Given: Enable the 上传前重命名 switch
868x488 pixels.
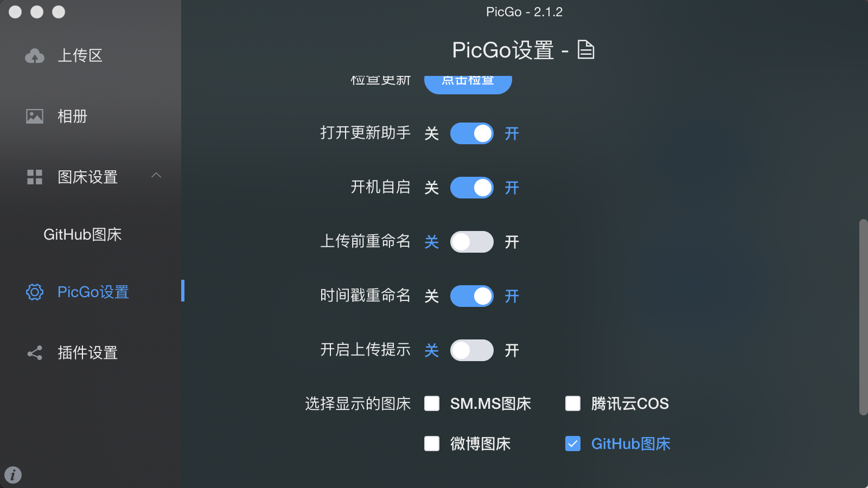Looking at the screenshot, I should (x=472, y=242).
